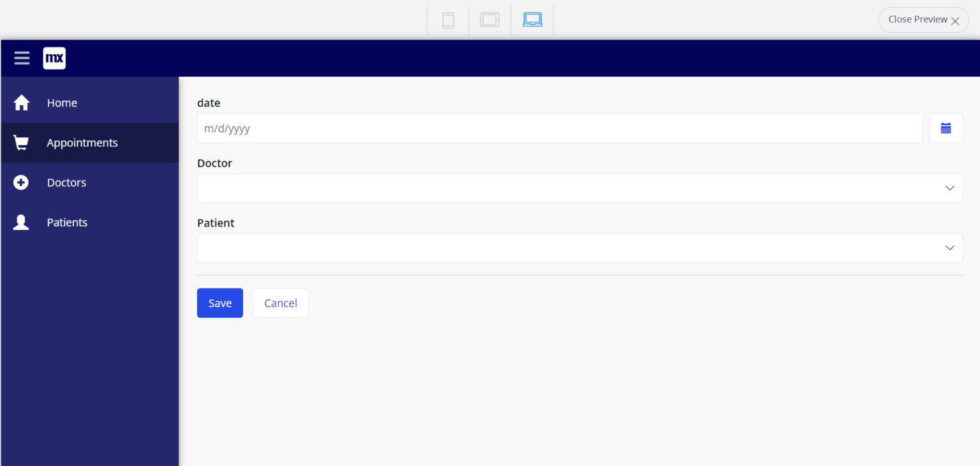Click the person icon next to Patients

click(21, 222)
